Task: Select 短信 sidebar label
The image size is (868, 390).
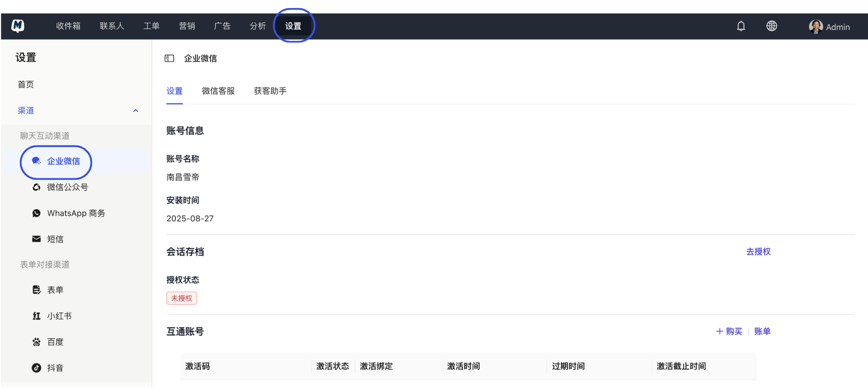Action: pos(55,239)
